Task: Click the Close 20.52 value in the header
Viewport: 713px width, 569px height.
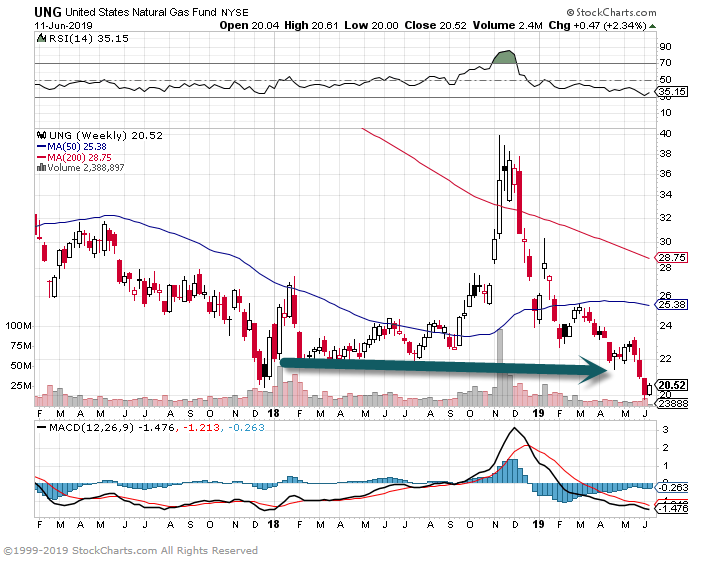Action: tap(436, 25)
